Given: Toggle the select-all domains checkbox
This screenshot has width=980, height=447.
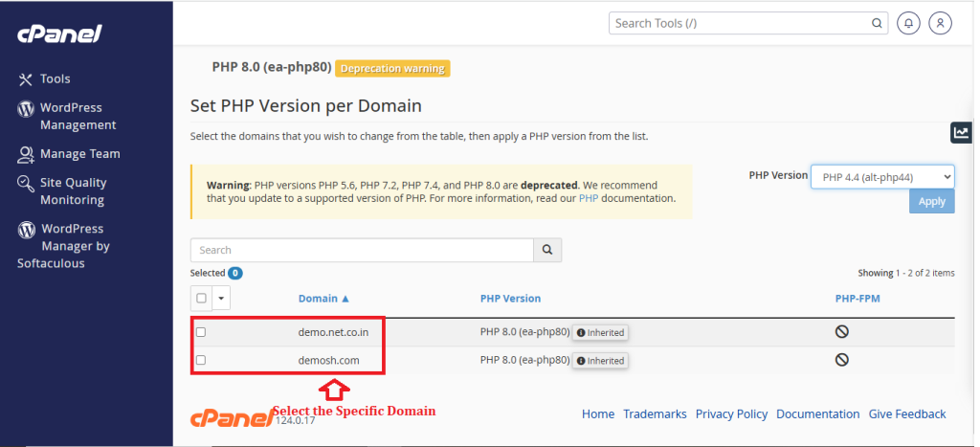Looking at the screenshot, I should (x=201, y=299).
